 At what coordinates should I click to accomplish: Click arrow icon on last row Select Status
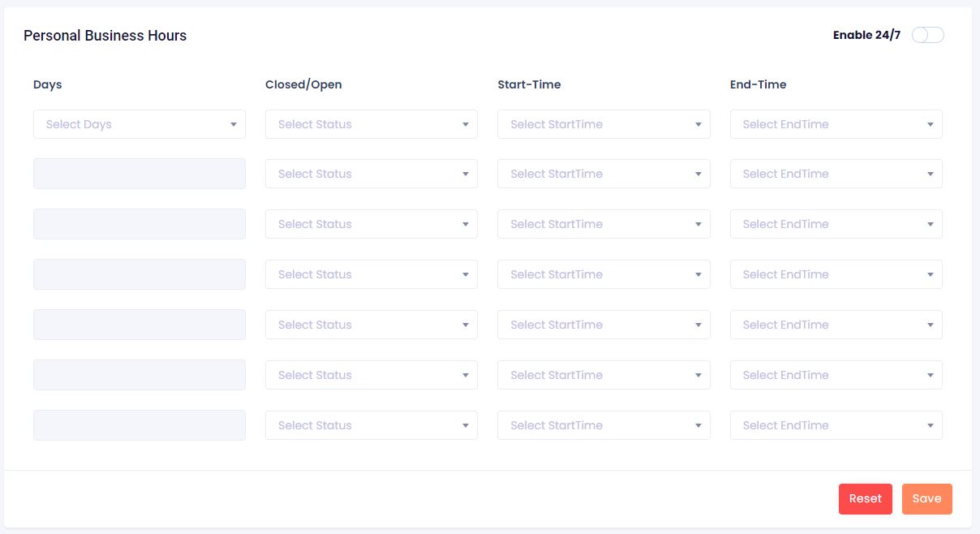(x=466, y=425)
